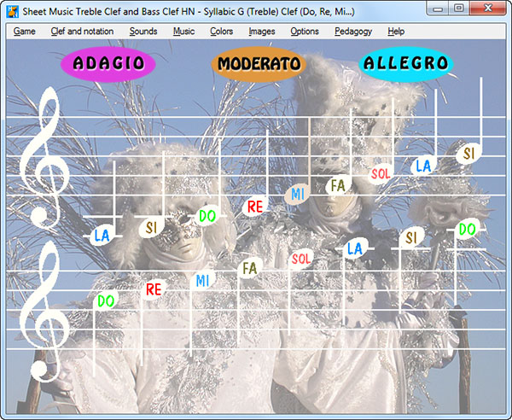Image resolution: width=512 pixels, height=420 pixels.
Task: Open the Images menu
Action: (x=262, y=32)
